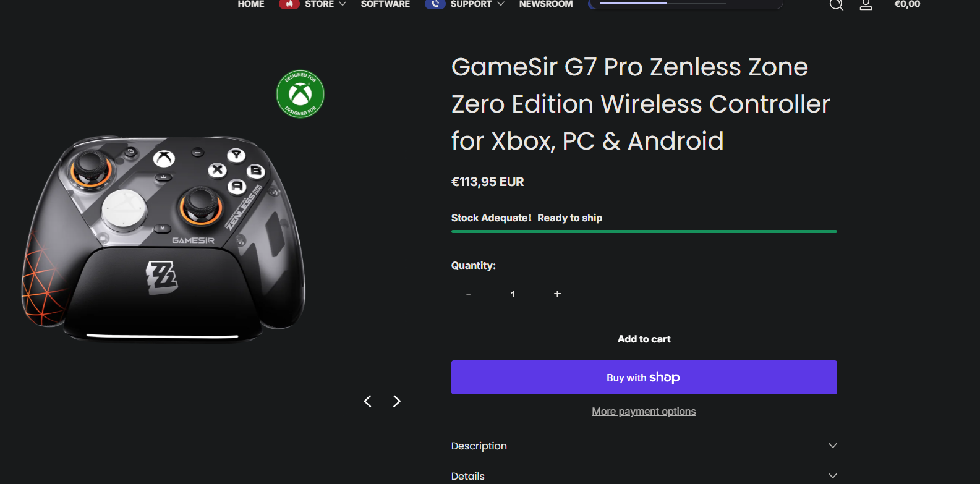The image size is (980, 484).
Task: Open the Software menu item
Action: [385, 4]
